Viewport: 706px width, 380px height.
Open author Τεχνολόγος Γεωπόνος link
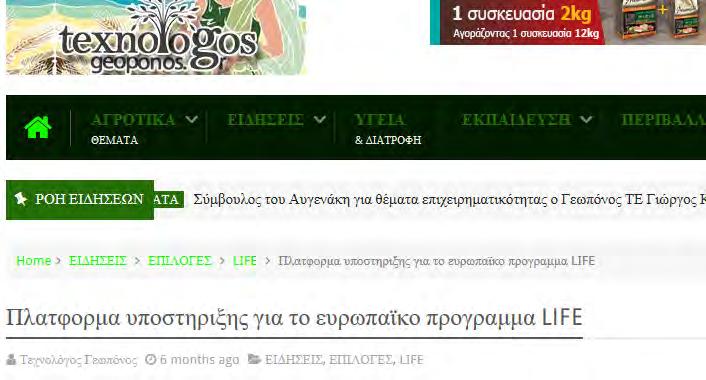[78, 360]
